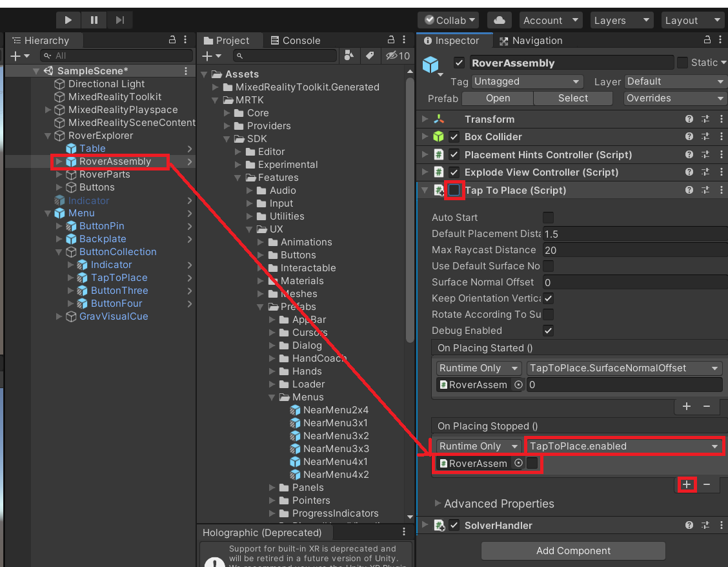
Task: Toggle enabled value checkbox in On Placing Stopped
Action: (532, 463)
